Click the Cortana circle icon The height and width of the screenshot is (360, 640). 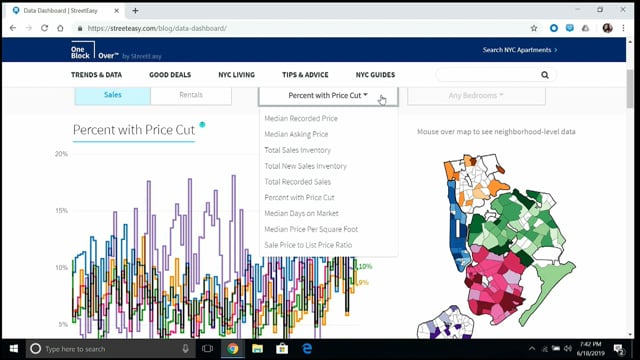[x=36, y=349]
